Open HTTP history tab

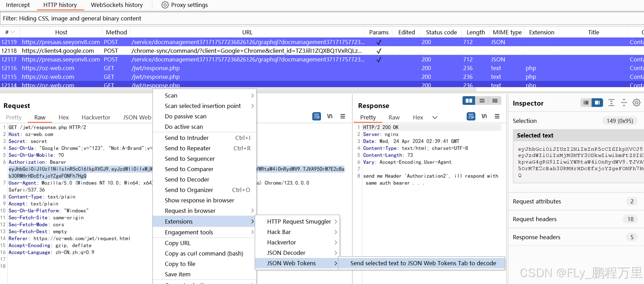(60, 5)
